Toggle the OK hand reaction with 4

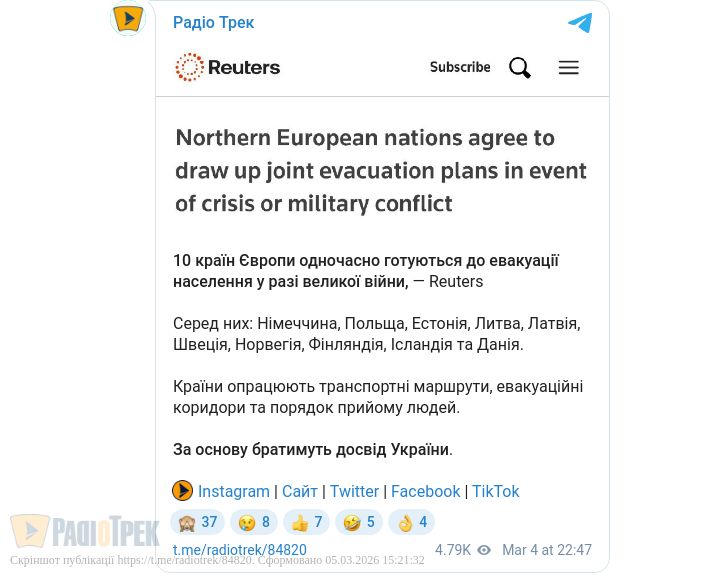click(412, 522)
